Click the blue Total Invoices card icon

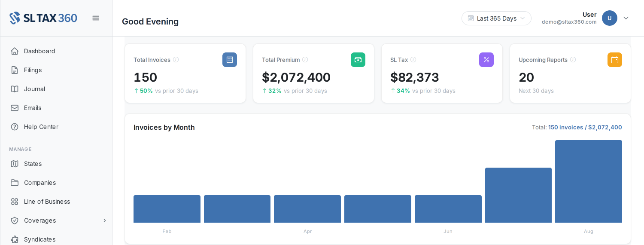(230, 60)
